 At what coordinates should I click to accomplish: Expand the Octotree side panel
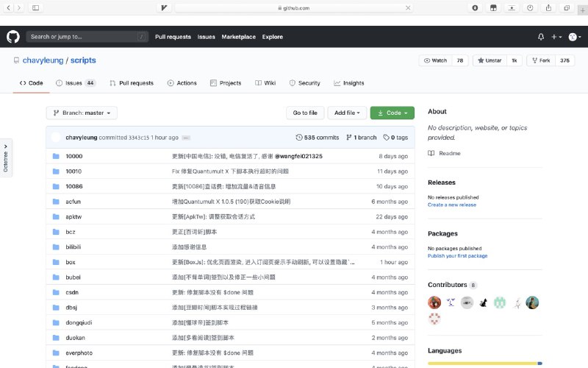[6, 158]
